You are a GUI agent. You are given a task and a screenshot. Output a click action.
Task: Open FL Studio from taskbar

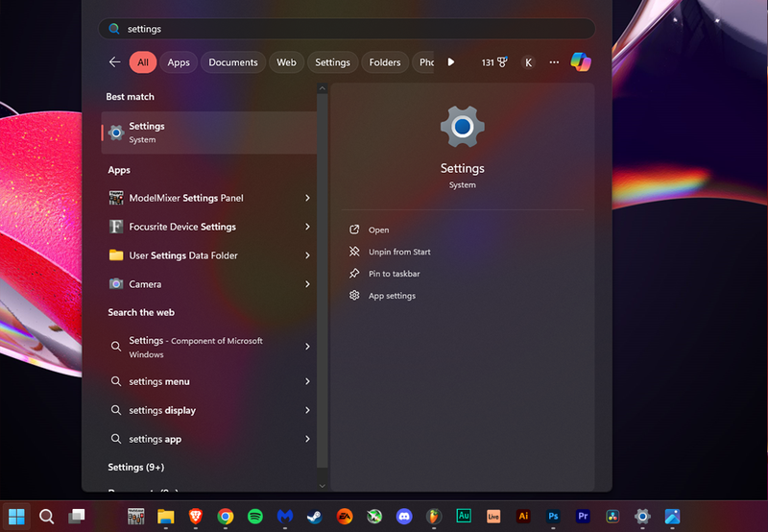pyautogui.click(x=434, y=516)
